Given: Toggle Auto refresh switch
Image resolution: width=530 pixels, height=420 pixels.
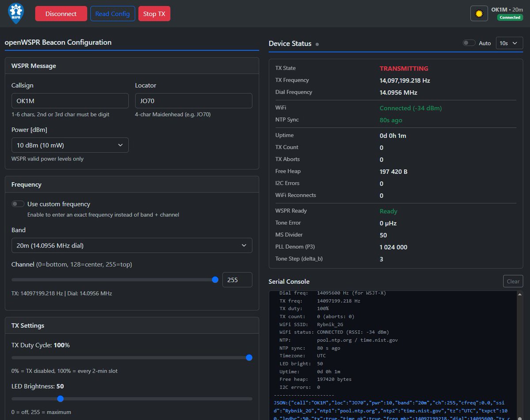Looking at the screenshot, I should tap(469, 43).
